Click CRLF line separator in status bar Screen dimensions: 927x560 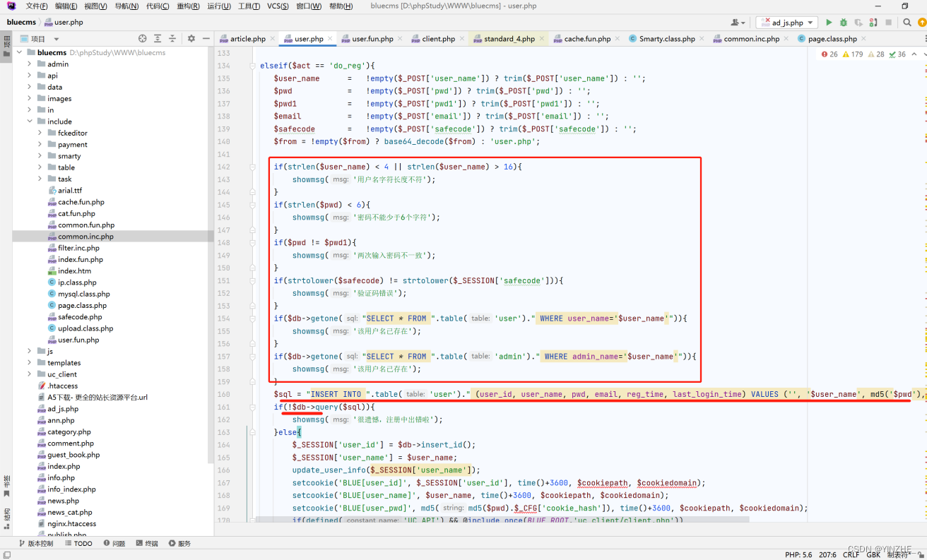point(851,555)
